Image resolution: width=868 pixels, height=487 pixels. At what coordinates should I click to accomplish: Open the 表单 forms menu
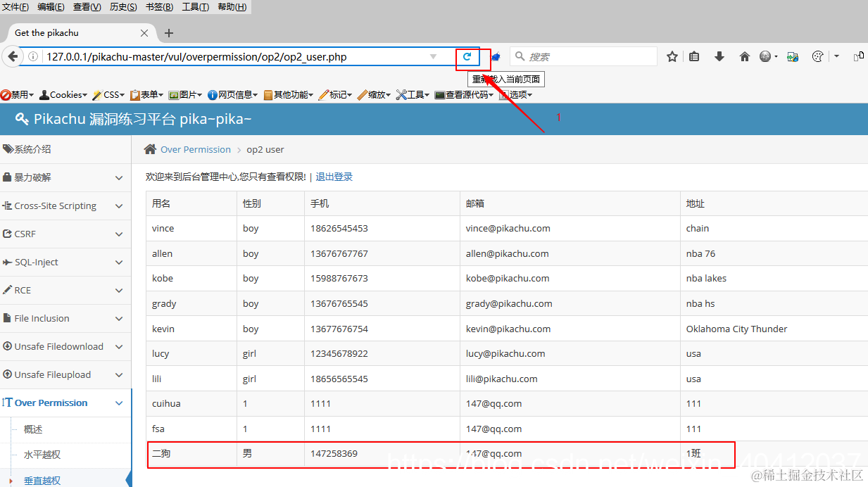146,94
